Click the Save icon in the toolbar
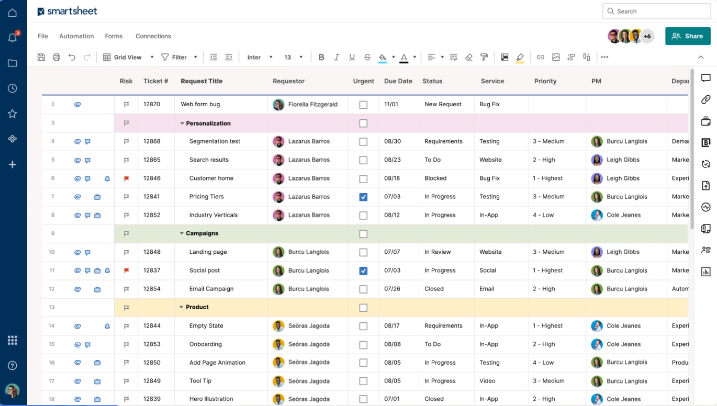Viewport: 717px width, 406px height. (41, 57)
